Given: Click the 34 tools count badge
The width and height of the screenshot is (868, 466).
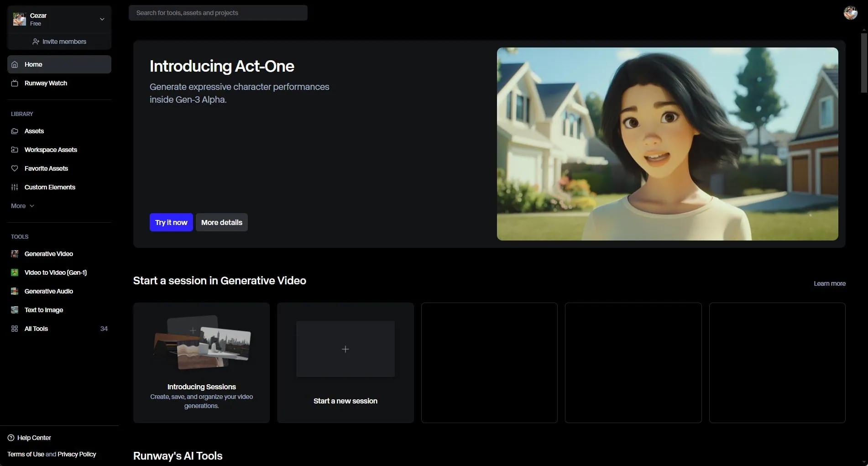Looking at the screenshot, I should click(104, 329).
